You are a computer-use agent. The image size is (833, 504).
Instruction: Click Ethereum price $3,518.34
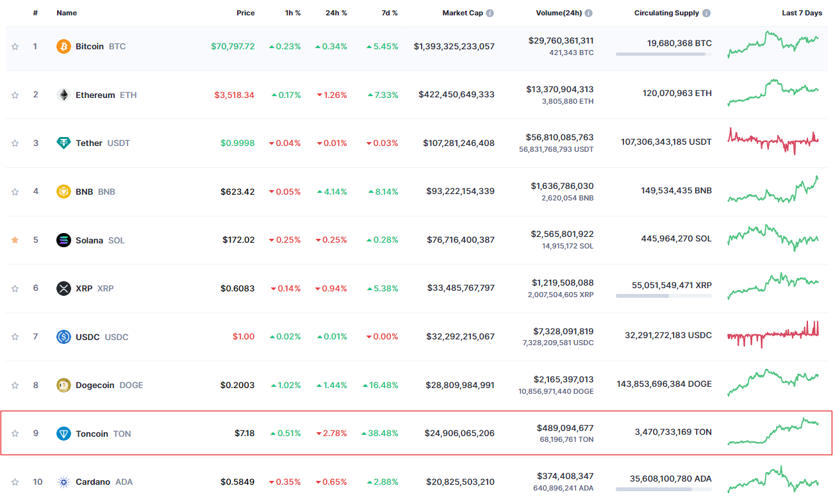235,95
